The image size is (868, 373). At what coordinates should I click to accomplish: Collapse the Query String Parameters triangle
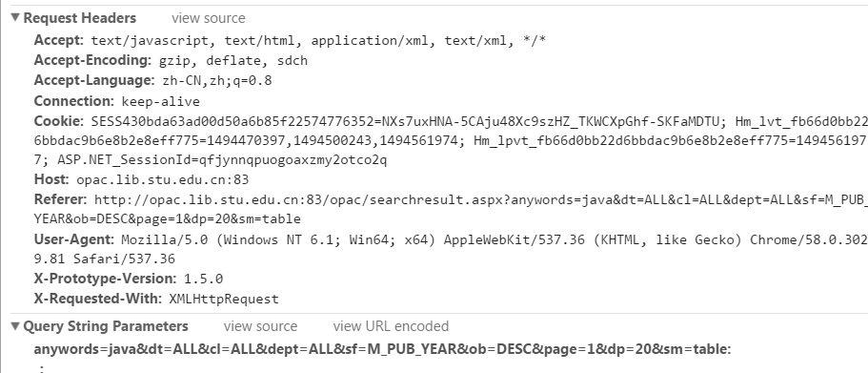pos(15,326)
